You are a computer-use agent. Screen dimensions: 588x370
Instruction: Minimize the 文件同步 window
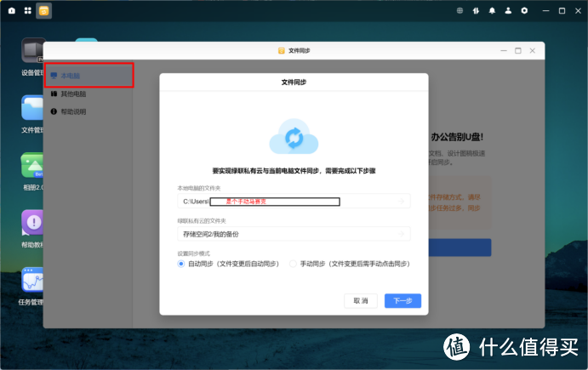point(504,50)
